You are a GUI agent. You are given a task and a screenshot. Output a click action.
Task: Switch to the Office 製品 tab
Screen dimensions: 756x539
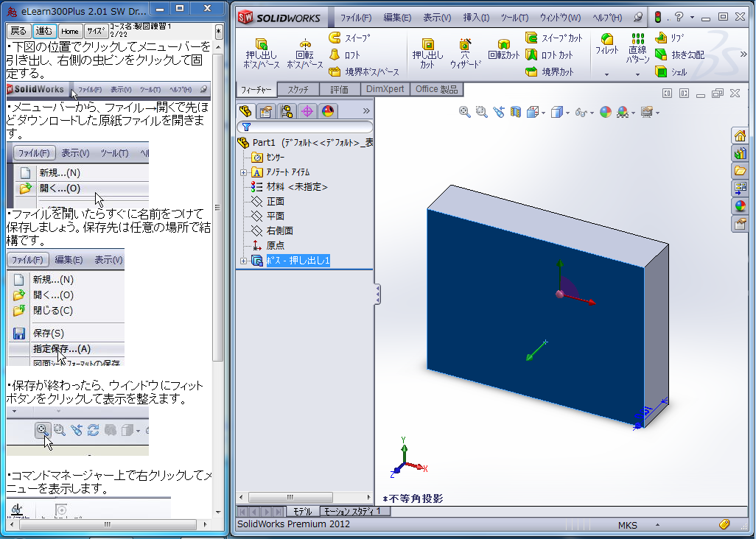(x=436, y=89)
